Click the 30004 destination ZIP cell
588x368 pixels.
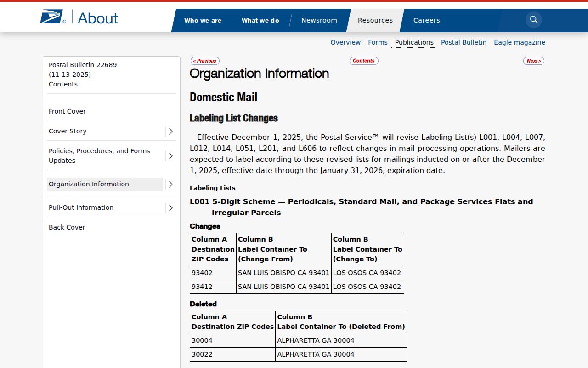[233, 341]
